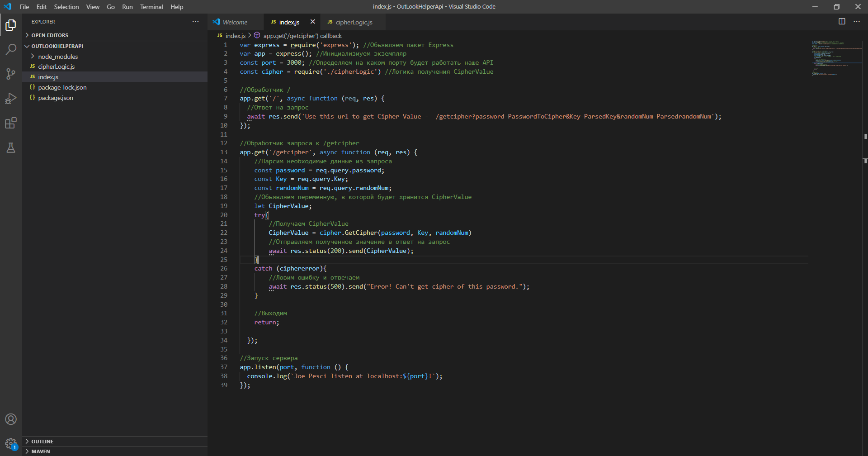Screen dimensions: 868x456
Task: Click the Split Editor Right icon
Action: click(842, 22)
